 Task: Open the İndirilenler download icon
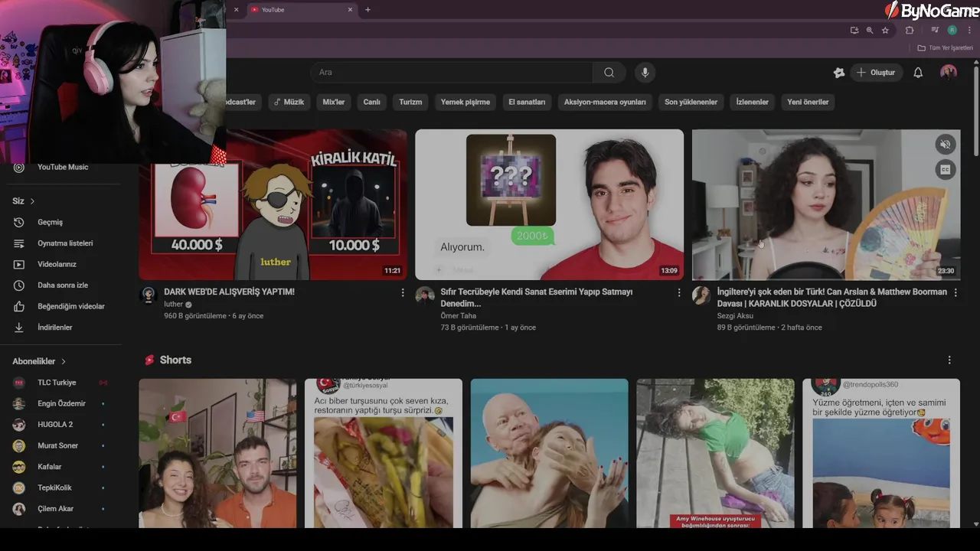point(19,328)
